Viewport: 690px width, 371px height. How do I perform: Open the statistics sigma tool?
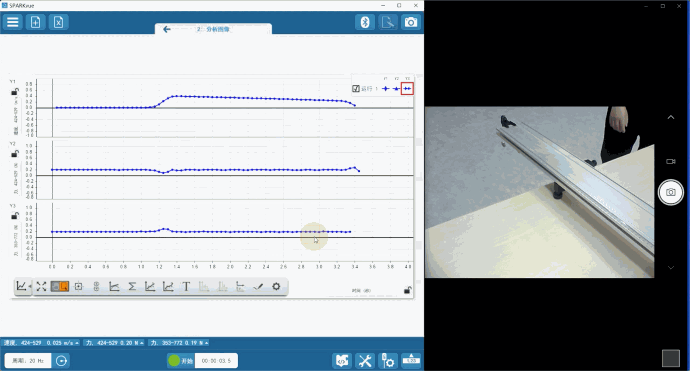132,287
